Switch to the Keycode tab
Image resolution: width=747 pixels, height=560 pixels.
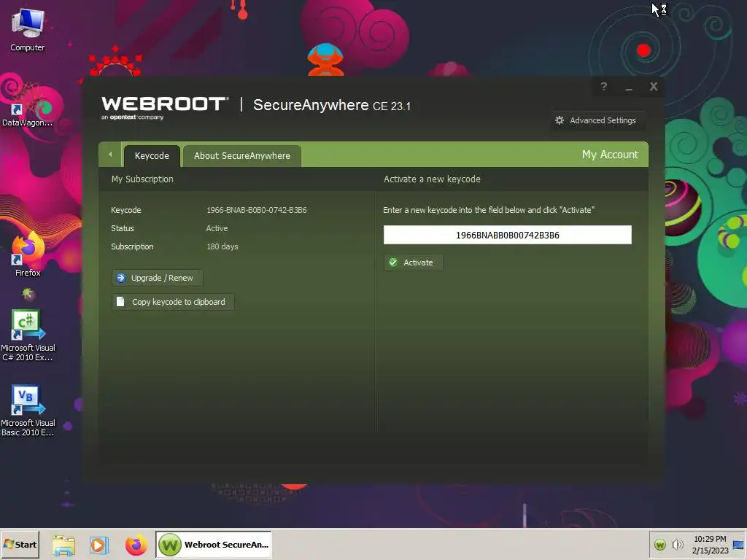pyautogui.click(x=152, y=156)
